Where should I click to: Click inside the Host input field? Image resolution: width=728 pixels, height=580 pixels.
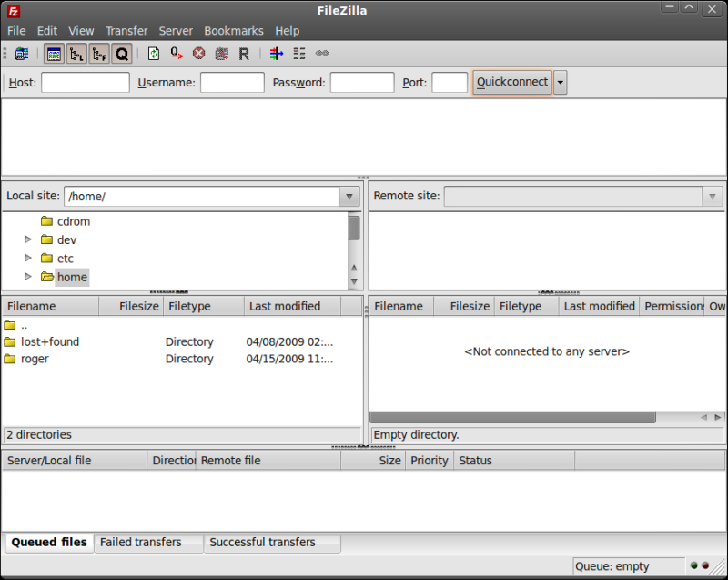(x=85, y=82)
